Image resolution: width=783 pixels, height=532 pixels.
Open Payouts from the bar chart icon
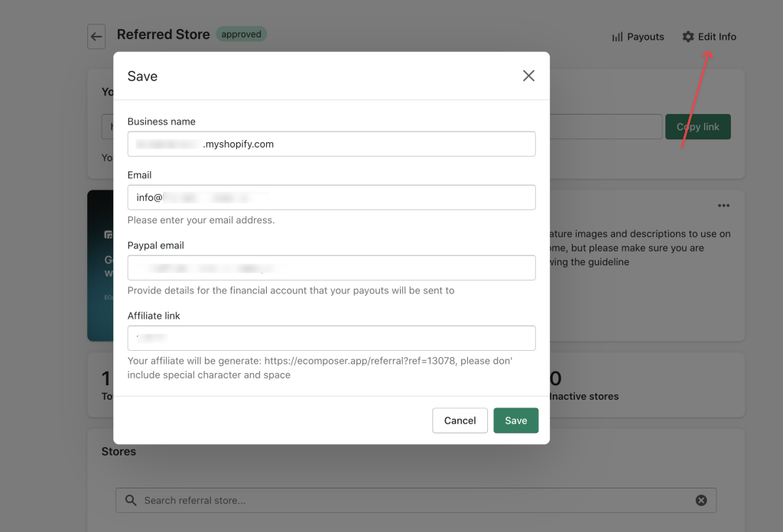click(x=618, y=37)
